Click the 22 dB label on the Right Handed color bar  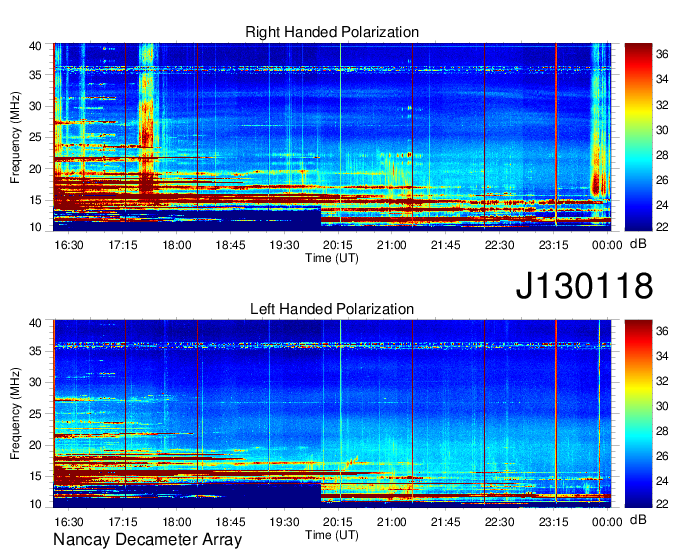[662, 227]
